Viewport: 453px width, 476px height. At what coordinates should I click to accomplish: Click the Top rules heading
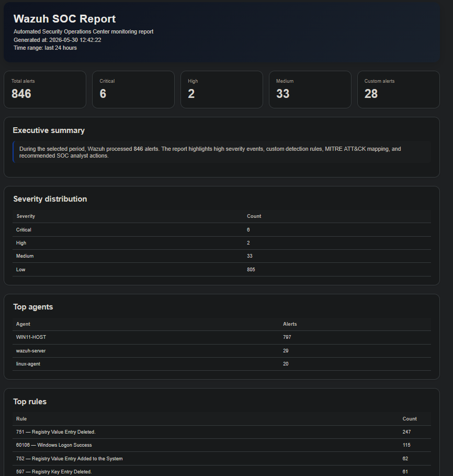[30, 402]
